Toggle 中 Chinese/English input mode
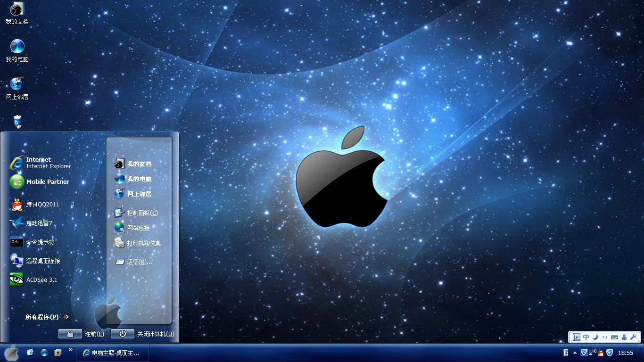The height and width of the screenshot is (362, 644). [586, 337]
